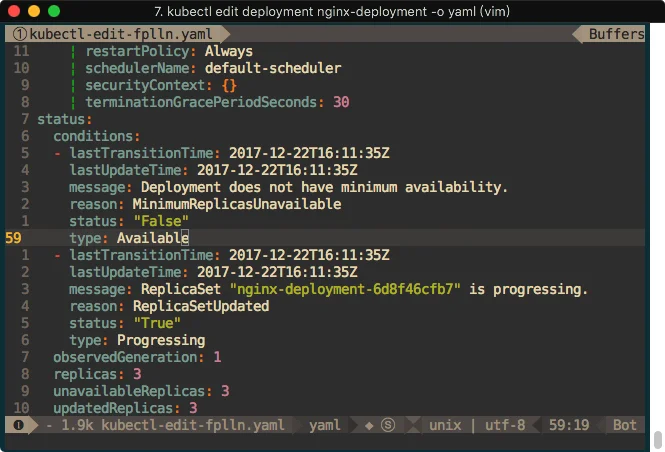Click the red close window button

tap(14, 11)
